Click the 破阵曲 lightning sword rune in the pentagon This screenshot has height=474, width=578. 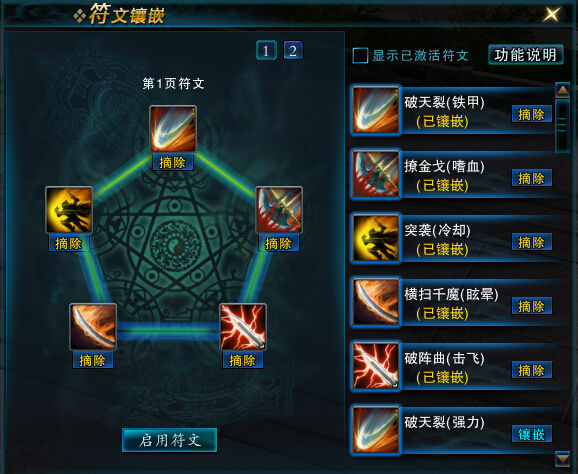(243, 327)
